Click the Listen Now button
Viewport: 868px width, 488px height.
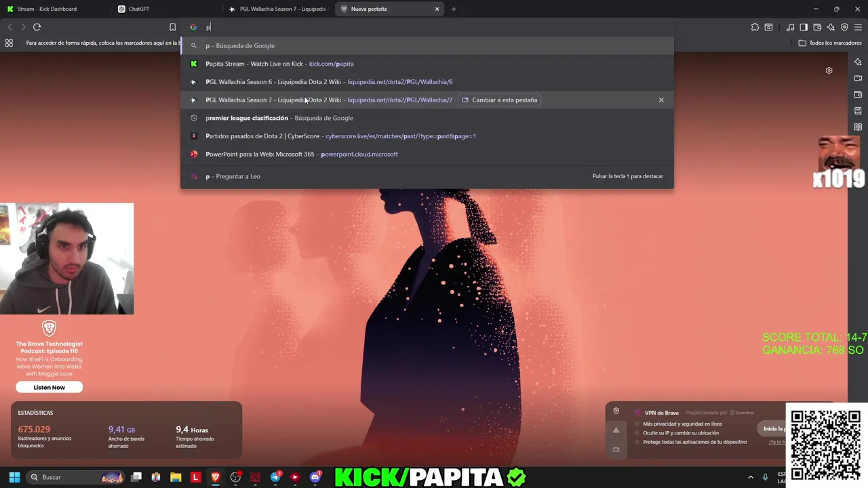(50, 387)
